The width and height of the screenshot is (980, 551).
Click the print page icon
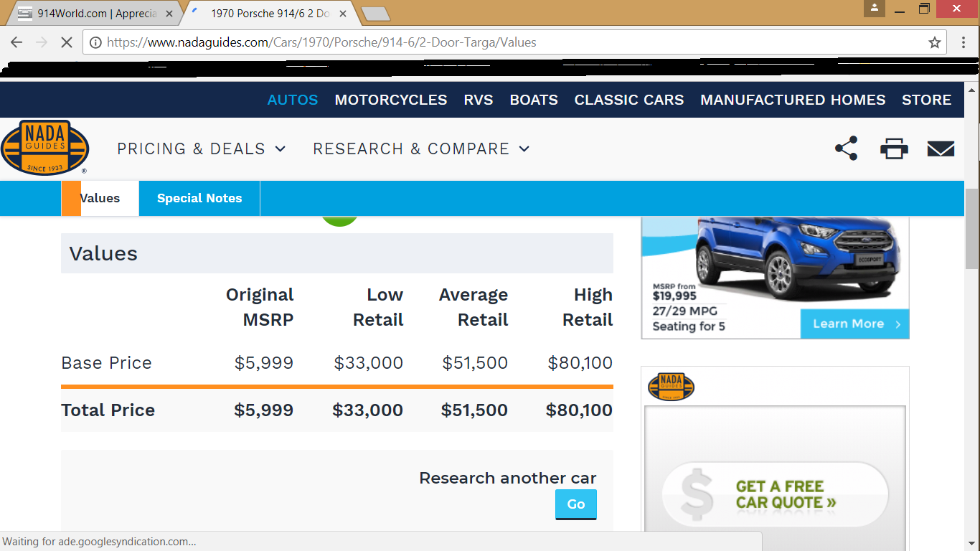click(894, 149)
